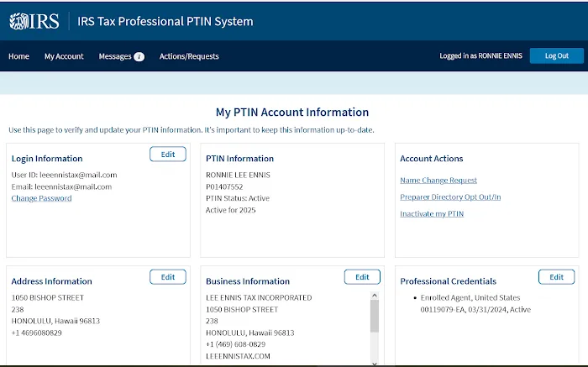Image resolution: width=588 pixels, height=367 pixels.
Task: Click 'Active for 2025' text
Action: [230, 210]
